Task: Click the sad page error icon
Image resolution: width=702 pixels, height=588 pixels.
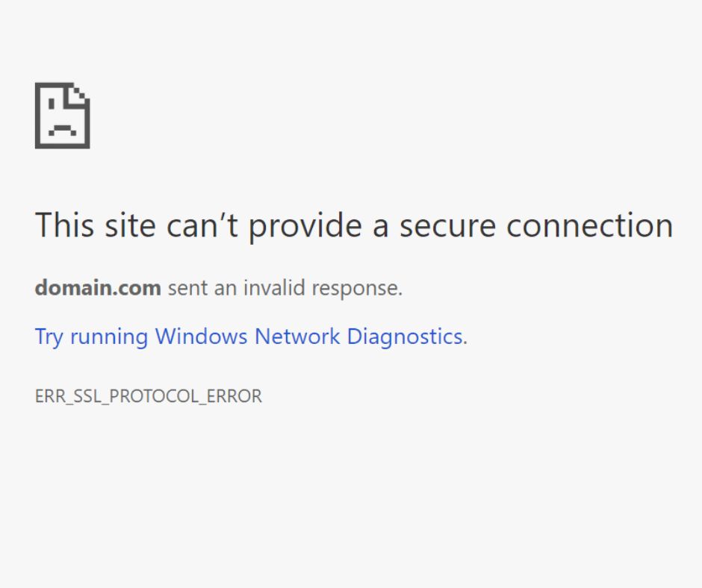Action: coord(62,116)
